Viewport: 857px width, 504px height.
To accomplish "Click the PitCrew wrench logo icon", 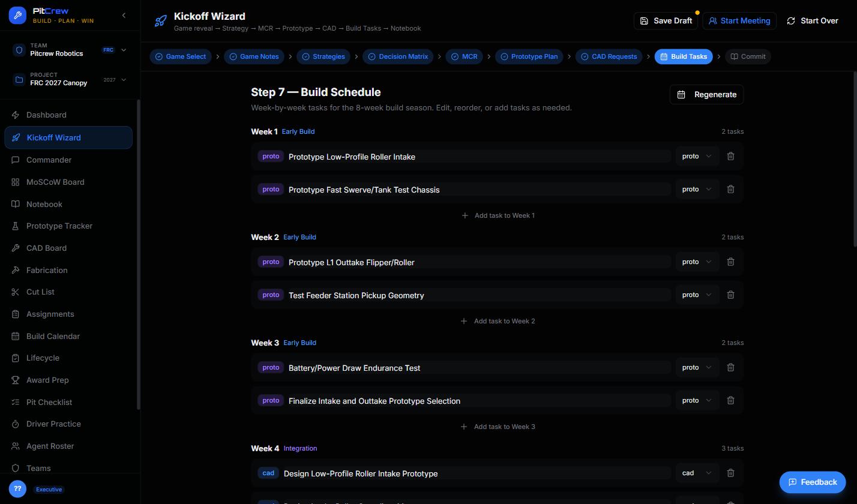I will pyautogui.click(x=17, y=16).
